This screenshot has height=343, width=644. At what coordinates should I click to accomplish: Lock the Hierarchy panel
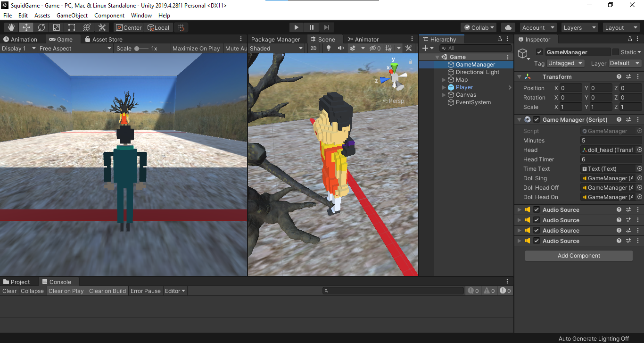[500, 39]
